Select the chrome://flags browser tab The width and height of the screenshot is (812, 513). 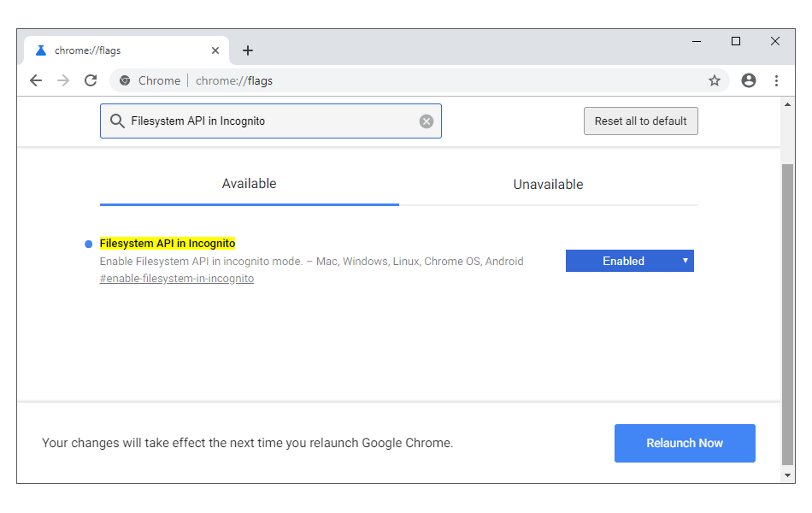coord(127,50)
